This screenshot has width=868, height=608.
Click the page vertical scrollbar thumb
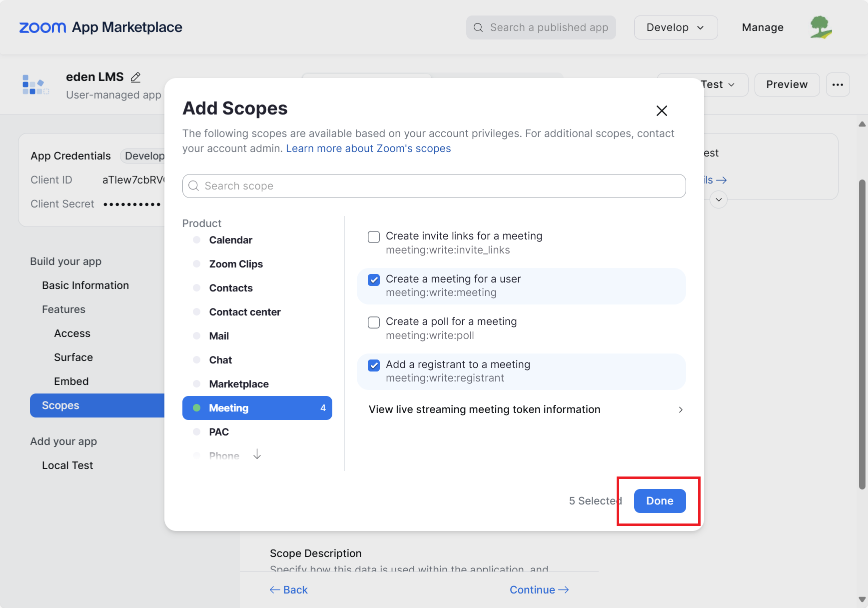click(x=862, y=334)
